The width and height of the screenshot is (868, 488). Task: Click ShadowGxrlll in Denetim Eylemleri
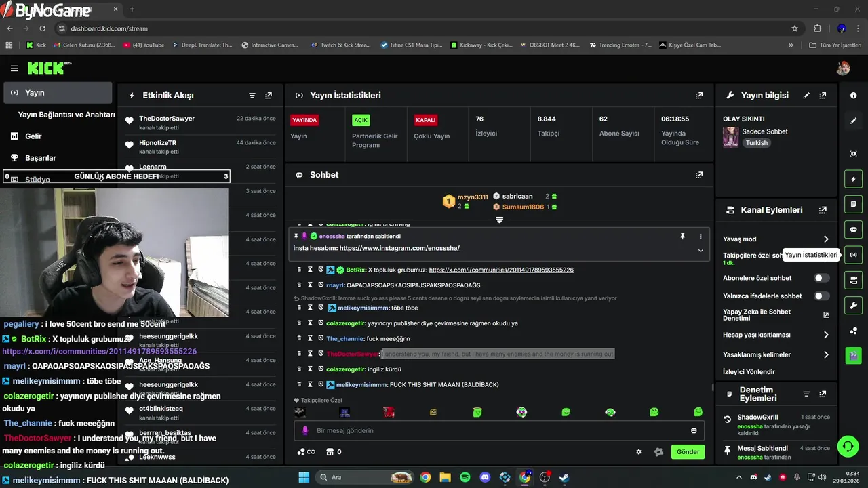757,417
